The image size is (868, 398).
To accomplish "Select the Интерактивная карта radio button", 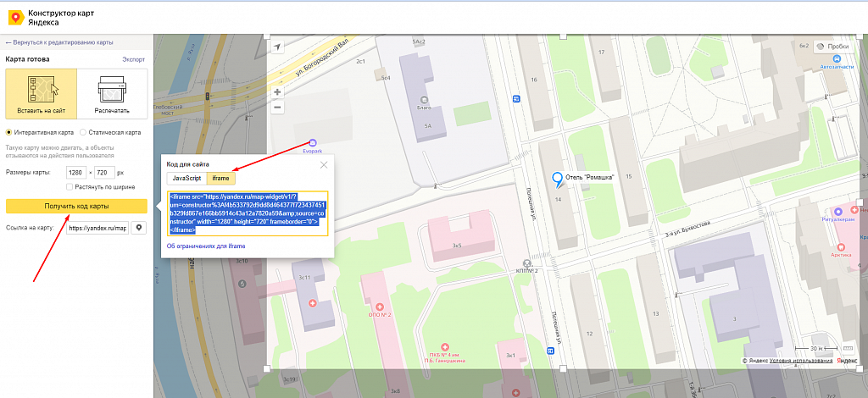I will click(8, 133).
